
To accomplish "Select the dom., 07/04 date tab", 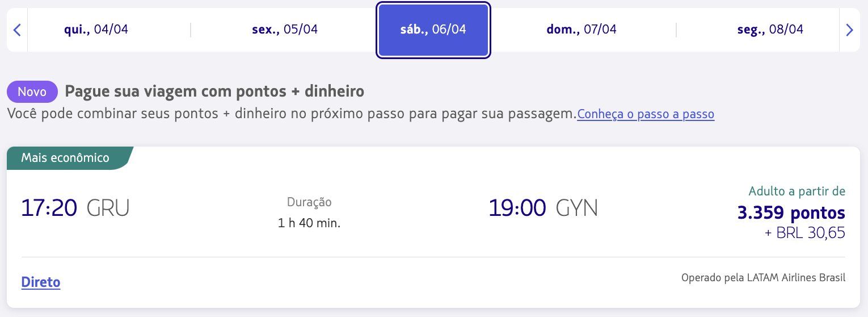I will click(x=582, y=30).
